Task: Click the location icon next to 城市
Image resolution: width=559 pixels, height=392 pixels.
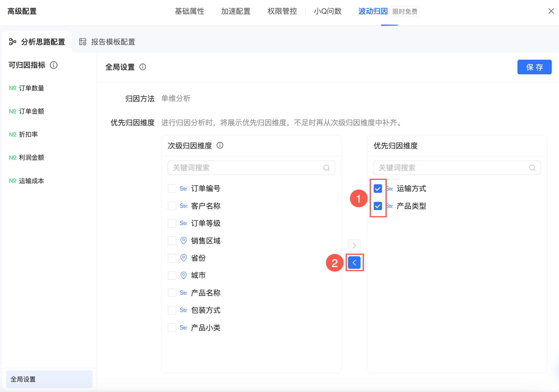Action: click(x=184, y=275)
